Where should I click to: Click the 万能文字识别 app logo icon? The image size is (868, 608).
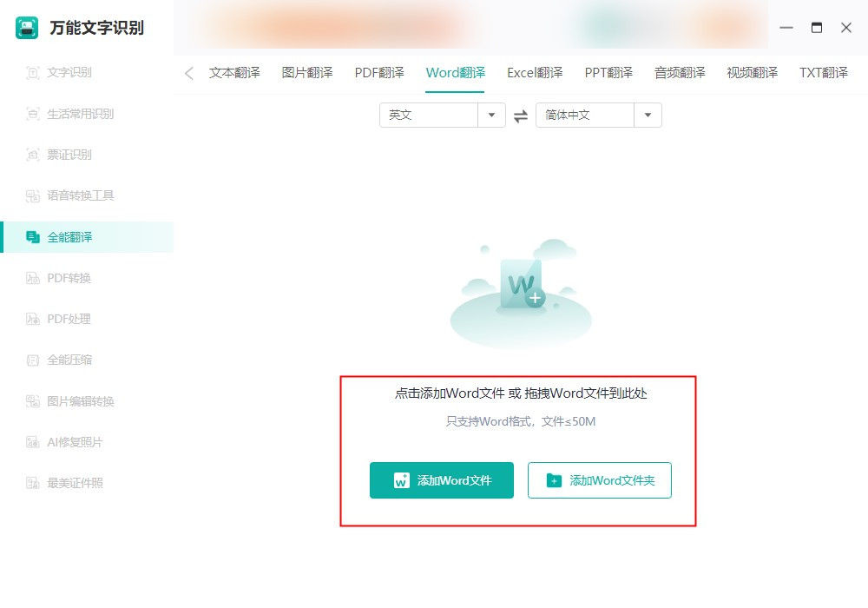(x=27, y=28)
